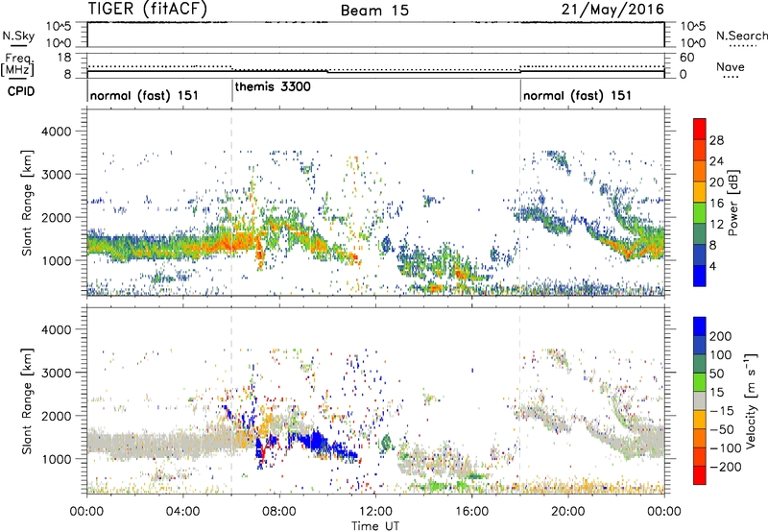Click the date 21/May/2016
Viewport: 768px width, 532px height.
pyautogui.click(x=612, y=9)
